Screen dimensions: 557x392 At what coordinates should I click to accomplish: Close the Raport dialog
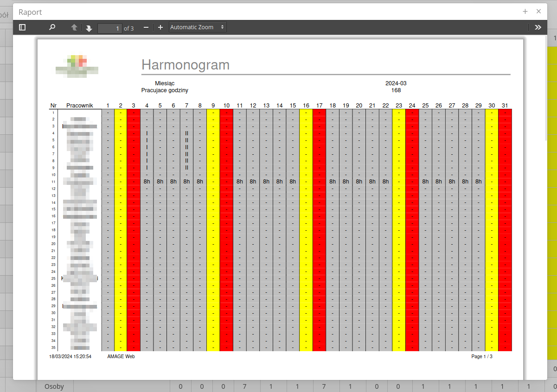[x=538, y=12]
